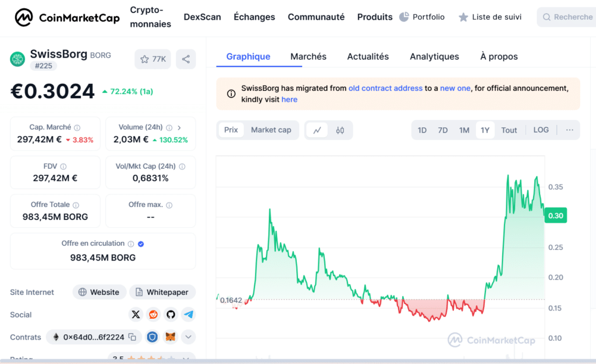Click the Ethereum icon in contract chip

click(x=56, y=337)
